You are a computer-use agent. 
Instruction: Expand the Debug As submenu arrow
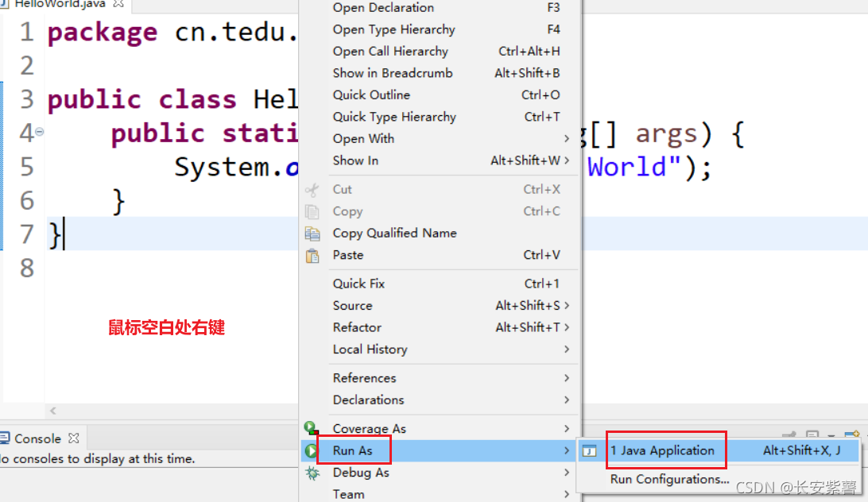[567, 473]
